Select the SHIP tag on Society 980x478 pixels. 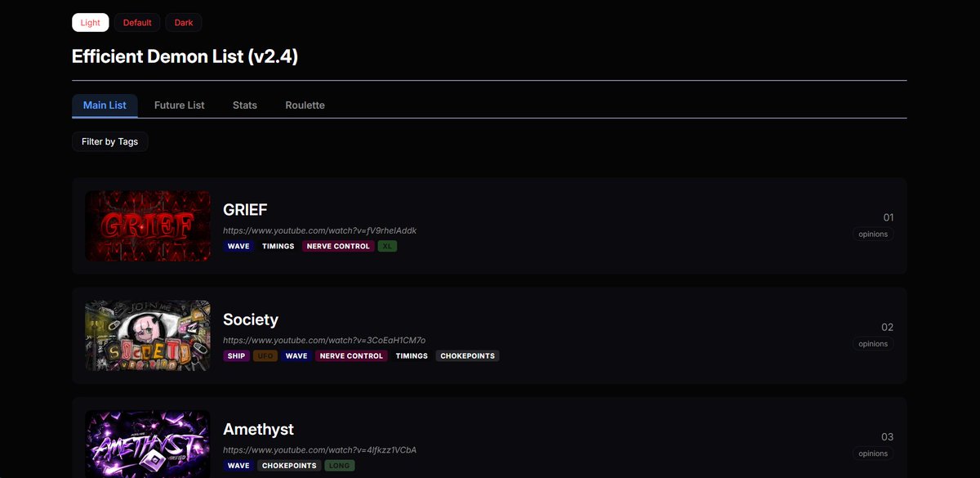click(x=236, y=356)
